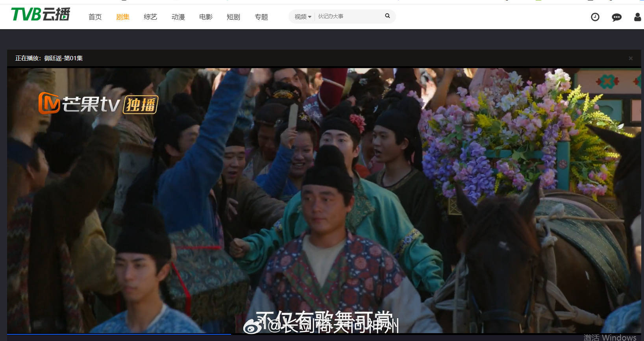The image size is (644, 341).
Task: Seek using the blue video progress bar
Action: tap(119, 334)
